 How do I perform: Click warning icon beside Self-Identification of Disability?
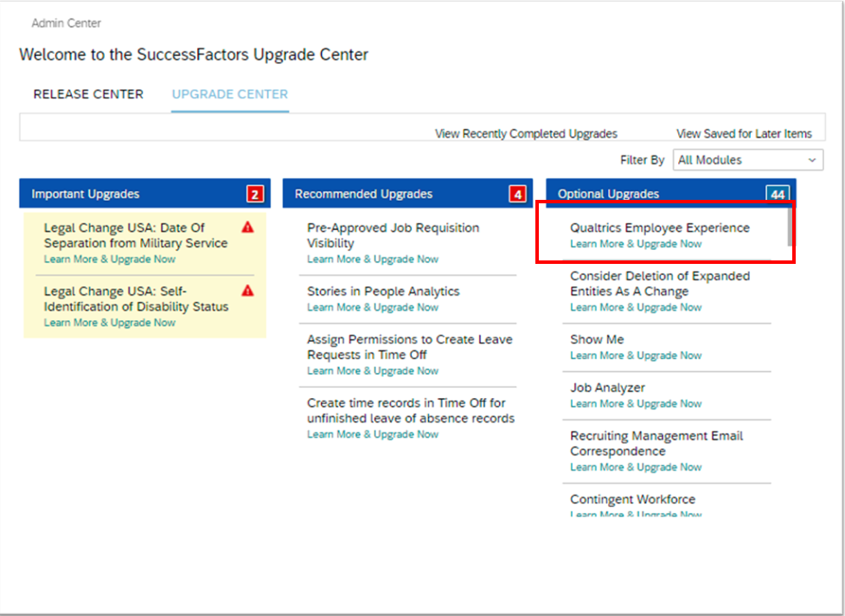pos(247,291)
